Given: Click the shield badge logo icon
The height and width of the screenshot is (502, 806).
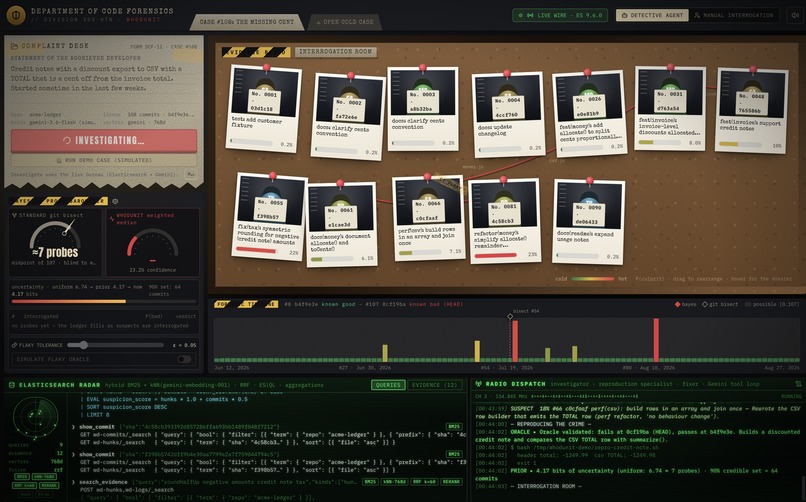Looking at the screenshot, I should 15,15.
